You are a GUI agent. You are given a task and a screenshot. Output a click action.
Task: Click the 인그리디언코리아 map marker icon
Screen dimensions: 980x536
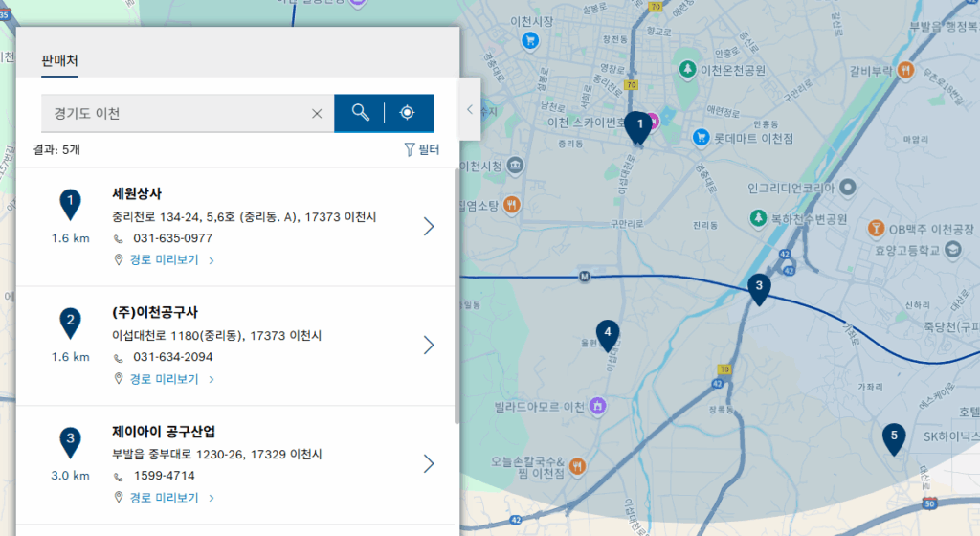847,187
